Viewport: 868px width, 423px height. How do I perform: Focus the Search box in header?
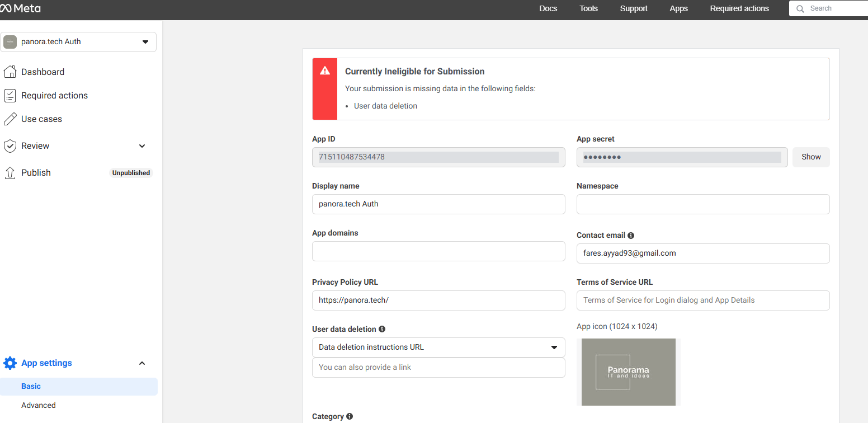pos(828,8)
